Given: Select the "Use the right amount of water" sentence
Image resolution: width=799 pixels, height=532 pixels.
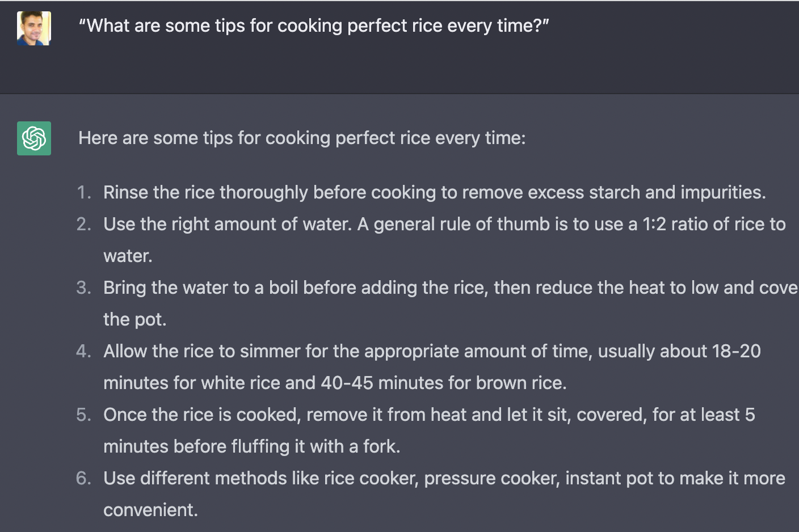Looking at the screenshot, I should 227,224.
